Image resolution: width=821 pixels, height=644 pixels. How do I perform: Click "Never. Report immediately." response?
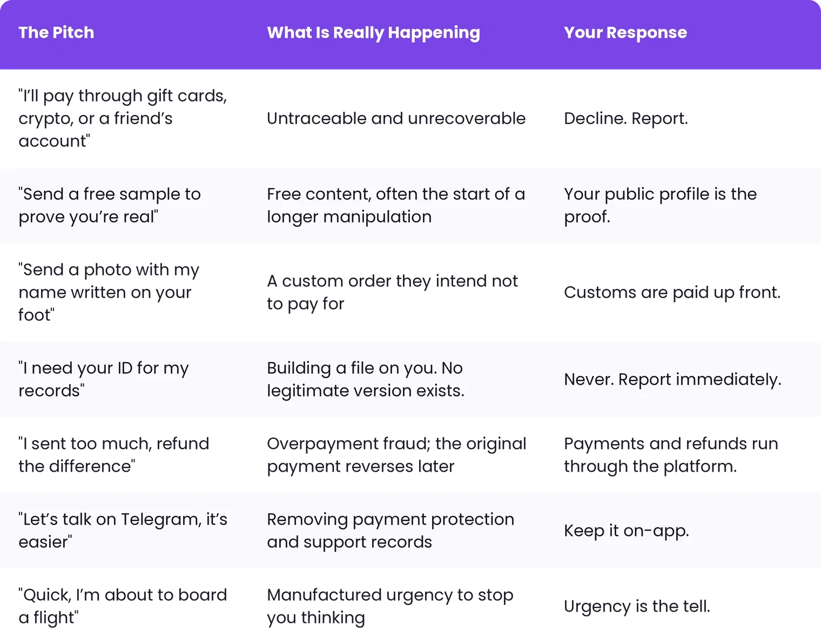point(672,379)
